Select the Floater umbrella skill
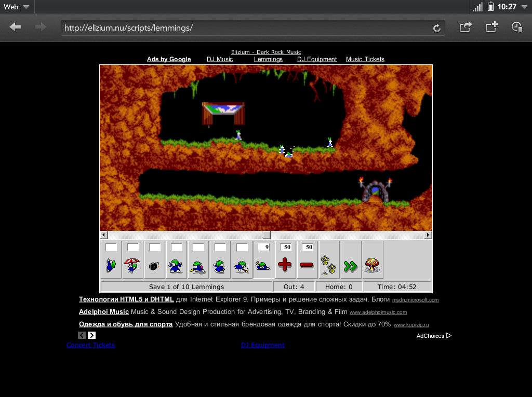 coord(133,260)
